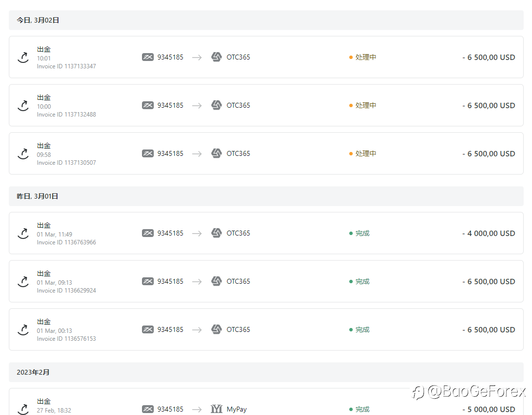The image size is (532, 415).
Task: Click Invoice ID 1137130507 text
Action: click(x=66, y=163)
